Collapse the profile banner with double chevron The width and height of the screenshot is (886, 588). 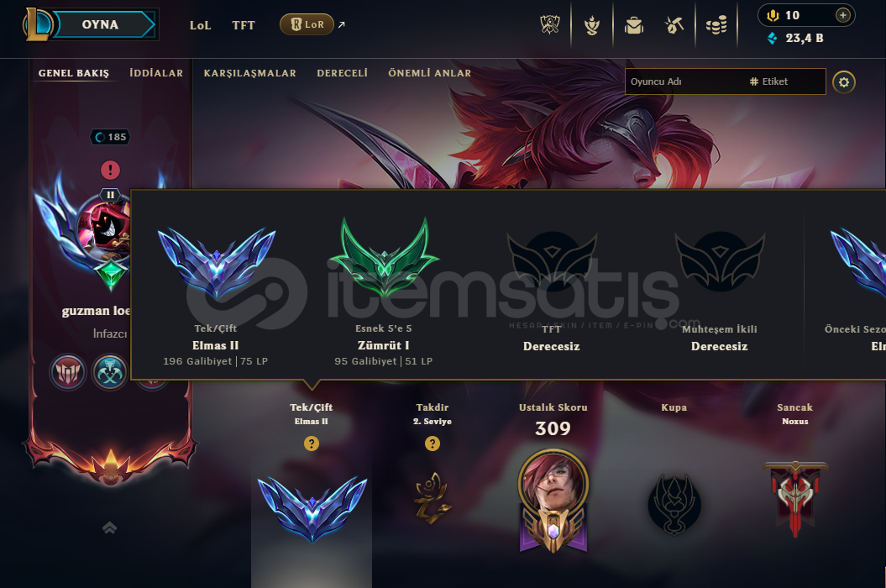tap(110, 528)
